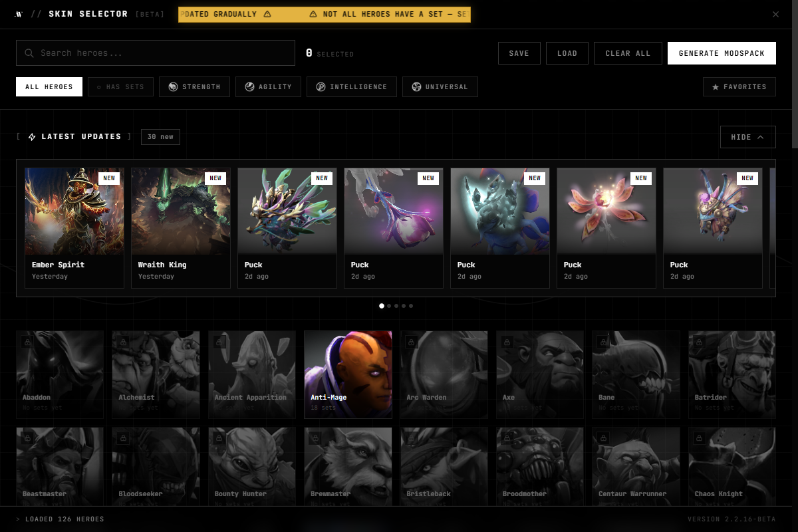This screenshot has height=532, width=798.
Task: Click the search magnifier icon
Action: [x=29, y=53]
